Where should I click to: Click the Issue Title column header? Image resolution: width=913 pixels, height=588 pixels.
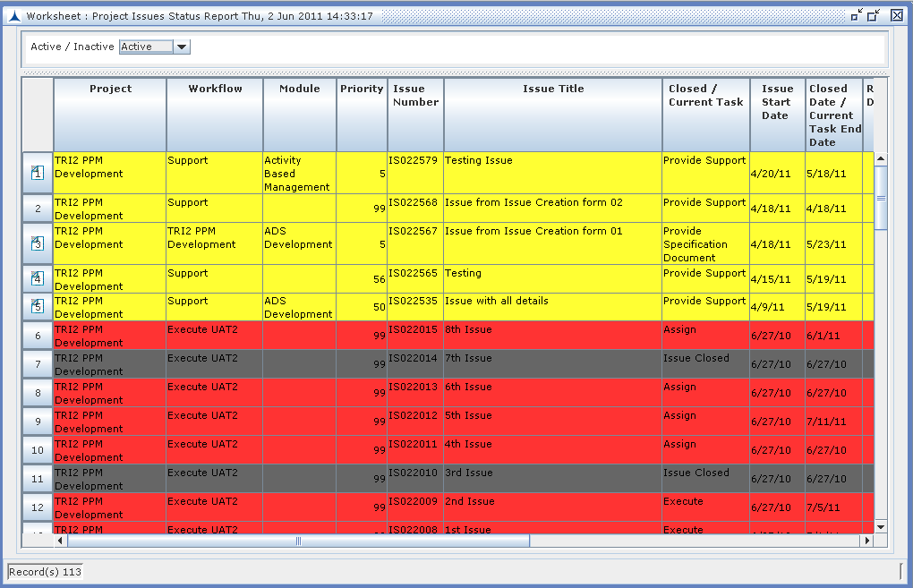[x=553, y=89]
